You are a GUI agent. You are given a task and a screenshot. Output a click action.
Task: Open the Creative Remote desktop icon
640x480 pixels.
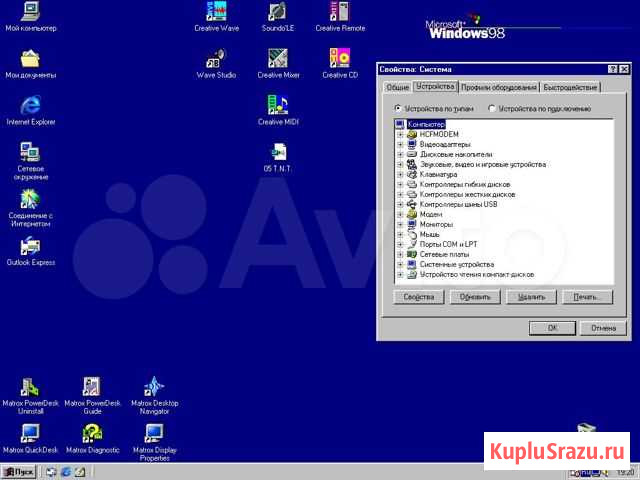click(340, 16)
